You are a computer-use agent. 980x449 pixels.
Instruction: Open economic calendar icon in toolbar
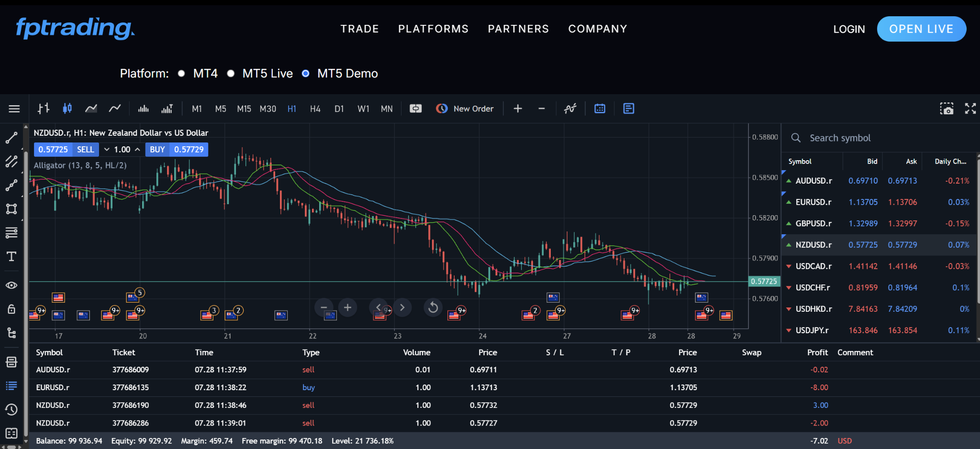pyautogui.click(x=600, y=109)
